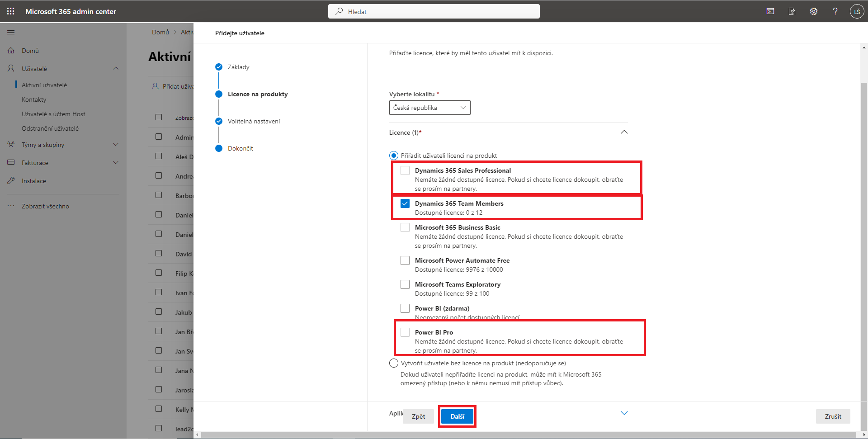Screen dimensions: 868x439
Task: Enable the Microsoft Teams Exploratory checkbox
Action: pyautogui.click(x=405, y=284)
